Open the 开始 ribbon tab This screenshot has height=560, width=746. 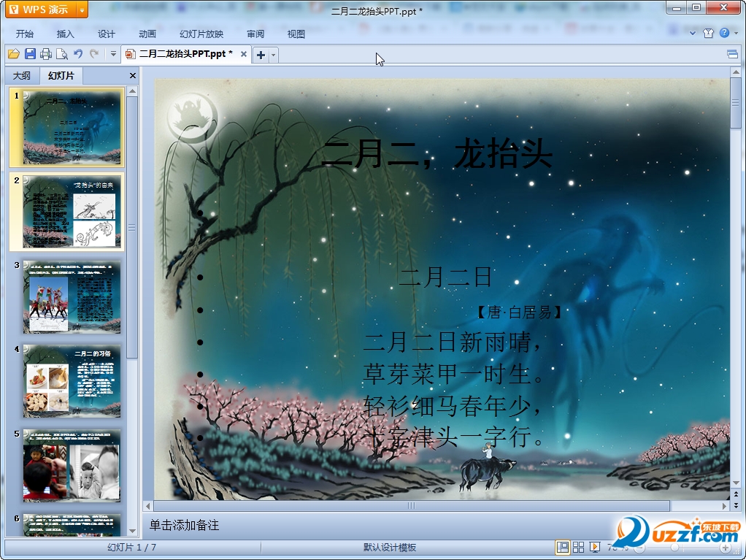coord(24,34)
